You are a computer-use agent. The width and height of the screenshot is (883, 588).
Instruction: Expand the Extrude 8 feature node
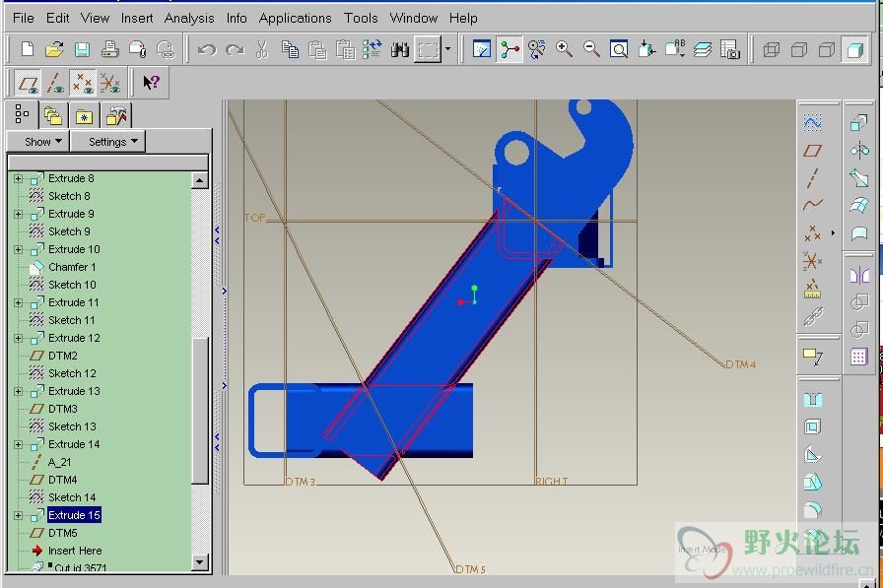(x=18, y=179)
